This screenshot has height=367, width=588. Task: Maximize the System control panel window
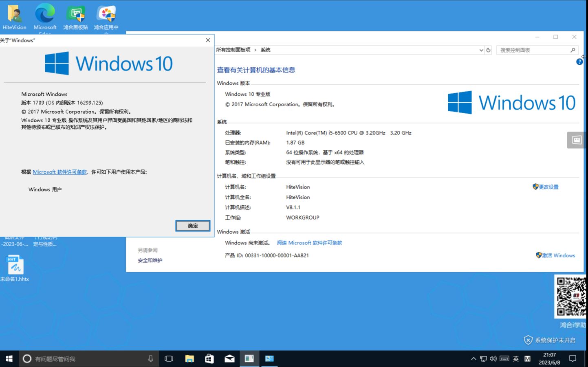coord(555,37)
